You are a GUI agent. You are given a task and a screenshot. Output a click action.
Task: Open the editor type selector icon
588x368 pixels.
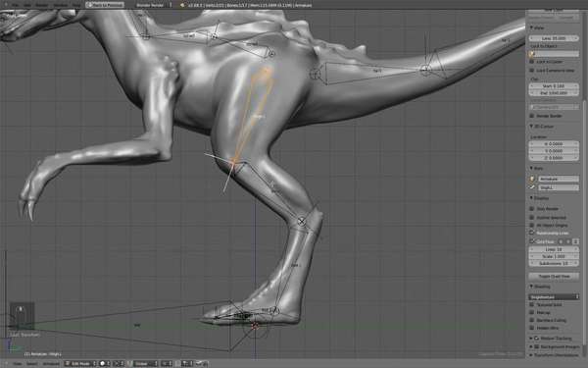tap(6, 363)
